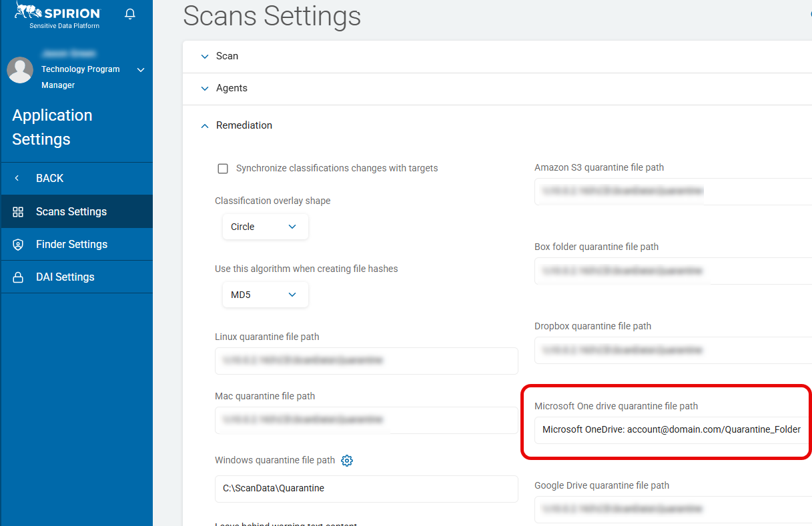Screen dimensions: 812x526
Task: Open the notifications bell
Action: coord(130,14)
